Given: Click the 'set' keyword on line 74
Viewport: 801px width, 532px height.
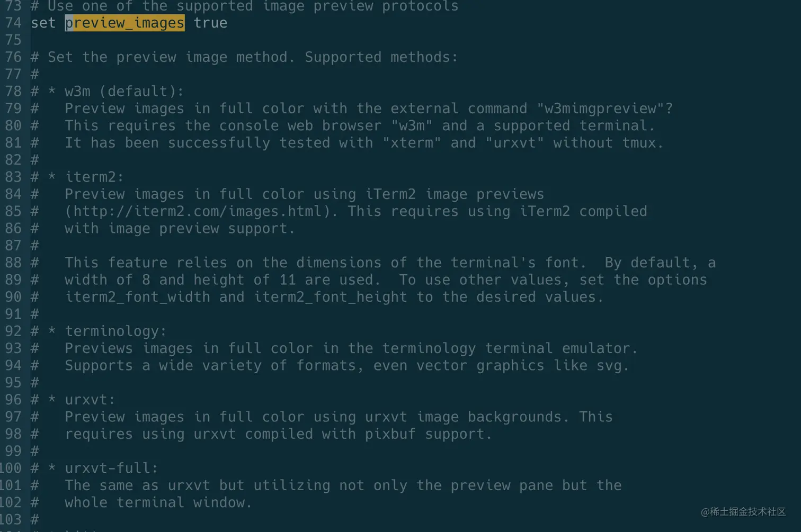Looking at the screenshot, I should [x=43, y=23].
